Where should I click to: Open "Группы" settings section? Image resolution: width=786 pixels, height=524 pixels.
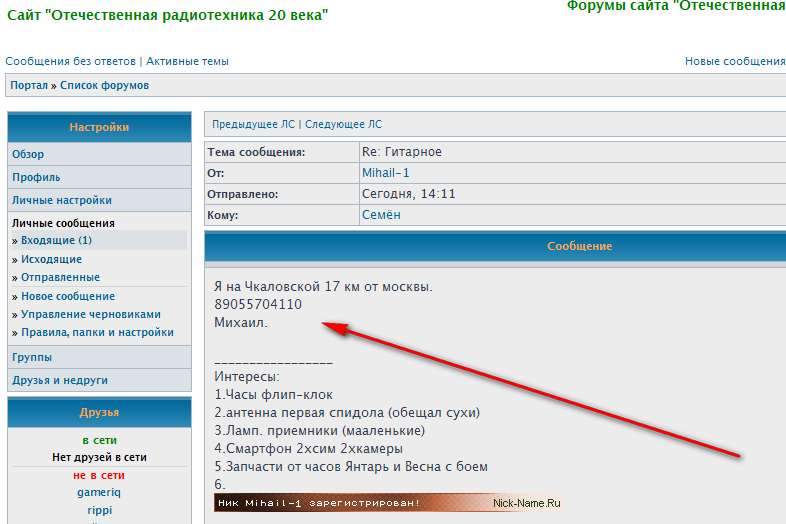(x=32, y=358)
